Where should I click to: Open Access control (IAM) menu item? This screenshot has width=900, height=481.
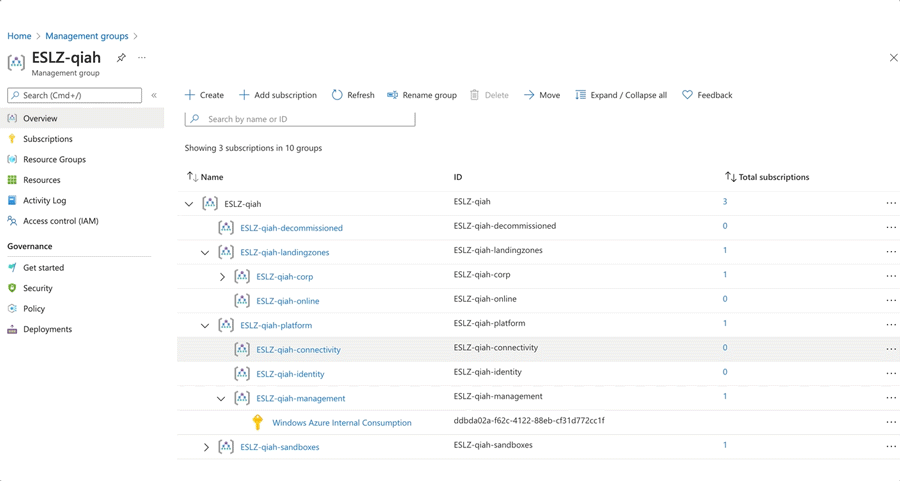(x=60, y=221)
